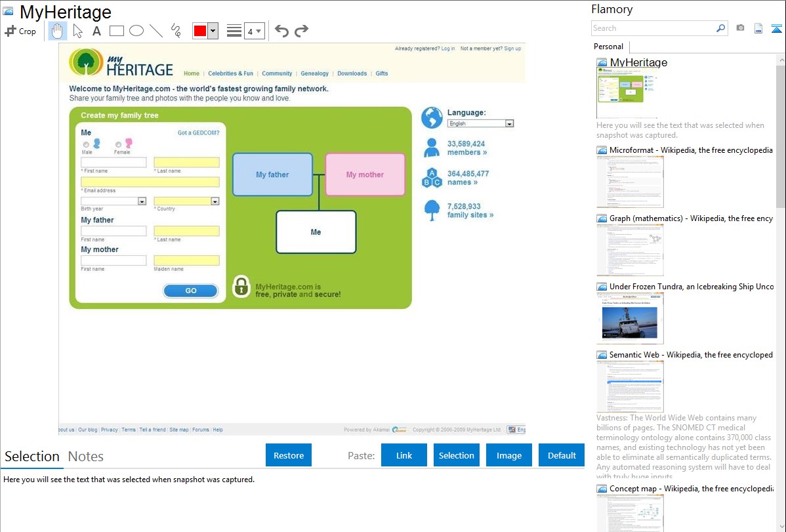Viewport: 786px width, 532px height.
Task: Click the icon beside Microformat snapshot title
Action: pos(602,150)
